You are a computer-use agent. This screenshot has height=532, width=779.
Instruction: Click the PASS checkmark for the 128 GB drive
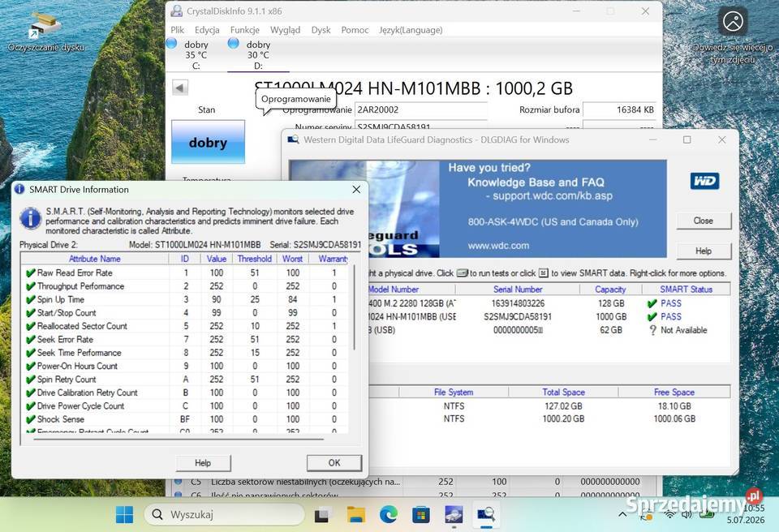point(652,303)
